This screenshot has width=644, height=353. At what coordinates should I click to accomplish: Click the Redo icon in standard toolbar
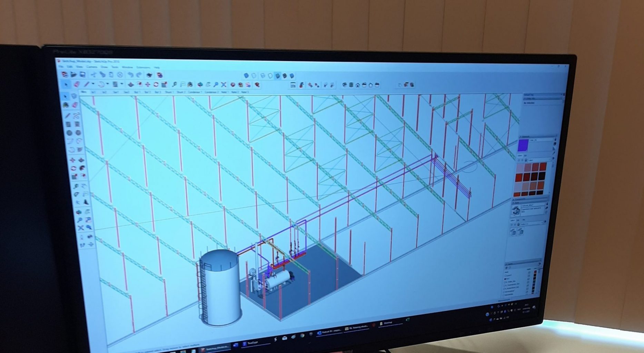point(139,75)
